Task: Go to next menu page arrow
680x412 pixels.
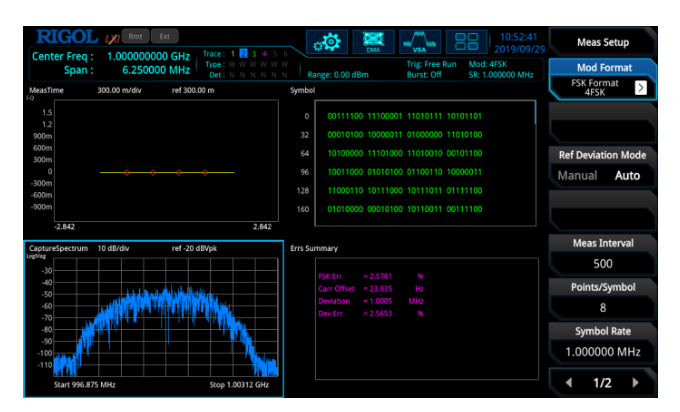Action: [x=636, y=383]
